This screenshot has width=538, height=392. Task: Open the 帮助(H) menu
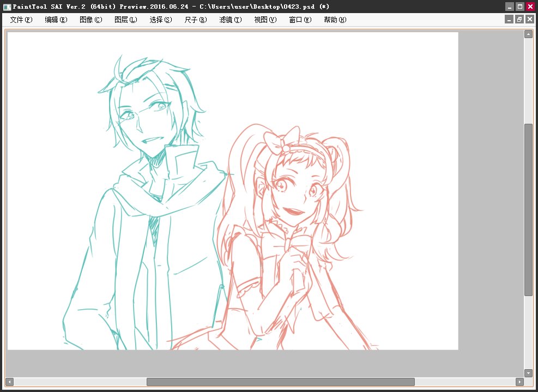[335, 20]
